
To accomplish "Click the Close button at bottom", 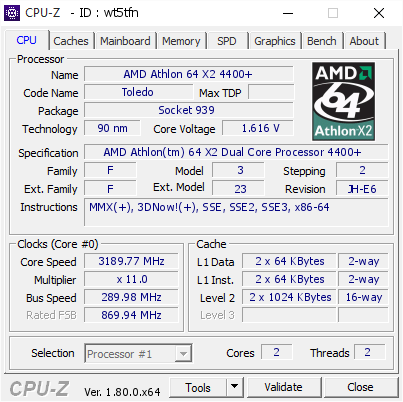I will point(360,387).
